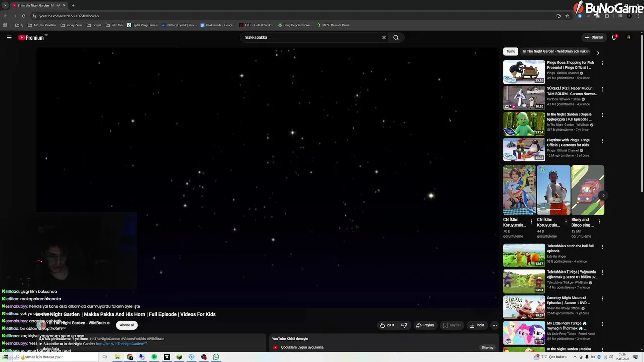Viewport: 644px width, 362px height.
Task: Select the Tümü filter chip
Action: pos(511,51)
